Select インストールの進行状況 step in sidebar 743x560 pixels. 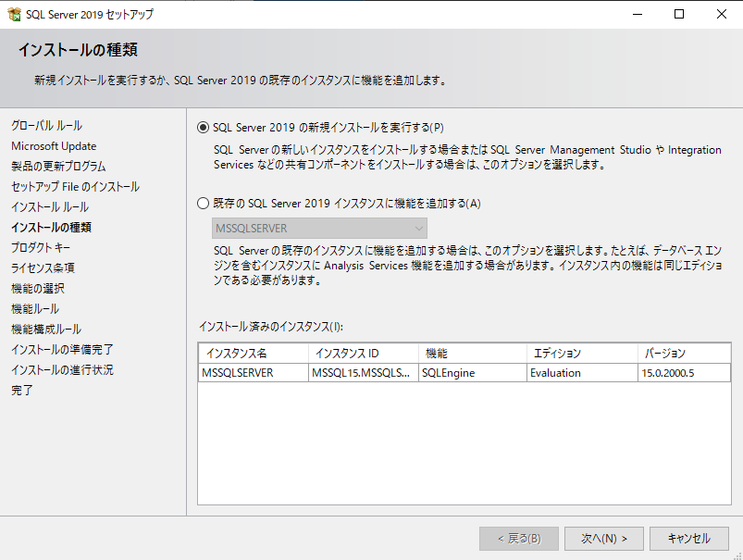62,370
